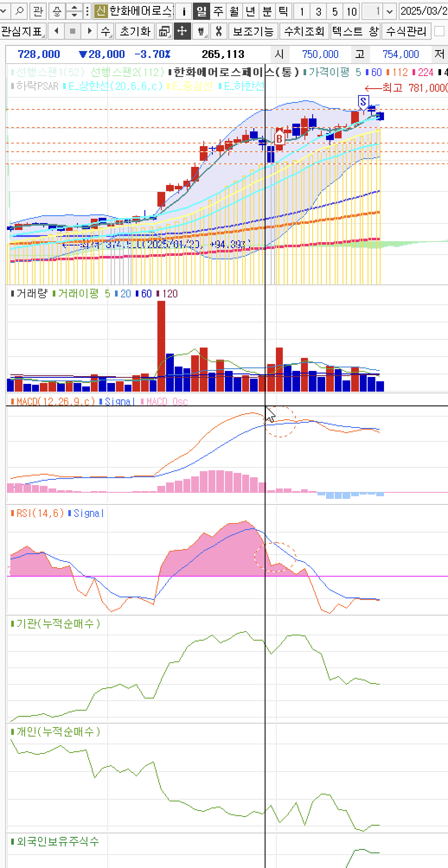Open the 관심지표 dropdown menu
Viewport: 448px width, 868px height.
(23, 31)
